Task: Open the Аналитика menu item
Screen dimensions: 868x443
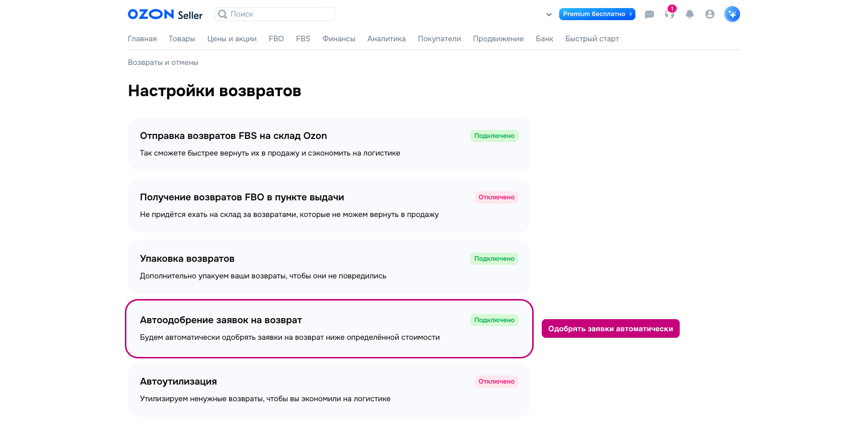Action: [387, 39]
